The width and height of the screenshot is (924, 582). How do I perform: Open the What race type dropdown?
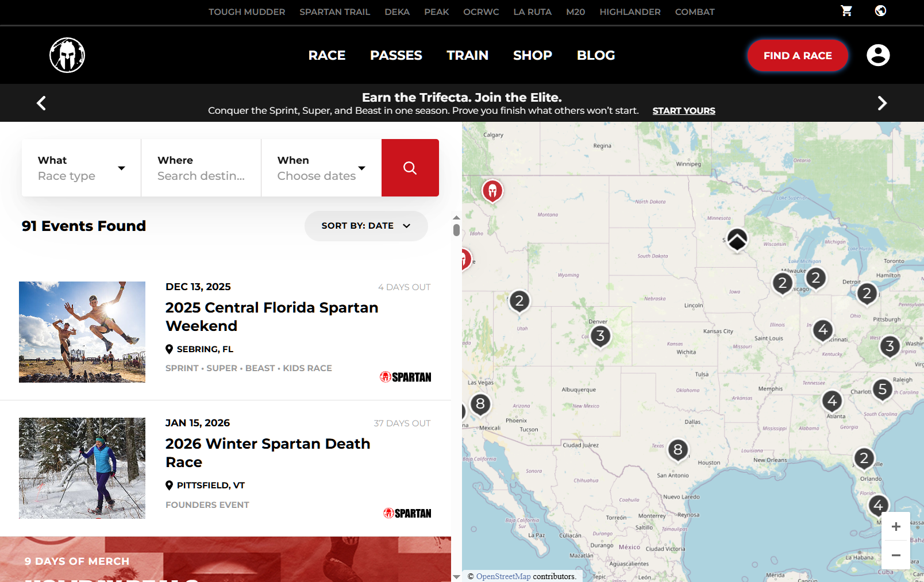[82, 168]
